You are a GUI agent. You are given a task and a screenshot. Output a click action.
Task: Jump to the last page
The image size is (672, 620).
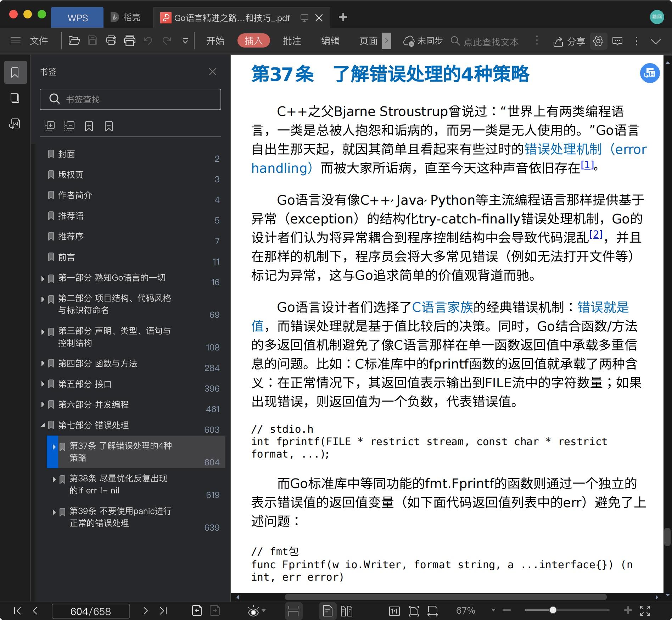[163, 610]
